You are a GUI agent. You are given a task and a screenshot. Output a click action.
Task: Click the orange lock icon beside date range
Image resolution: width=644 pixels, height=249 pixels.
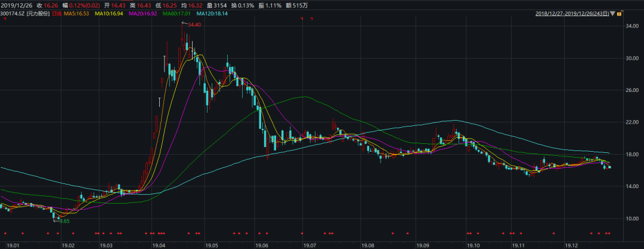click(x=618, y=13)
